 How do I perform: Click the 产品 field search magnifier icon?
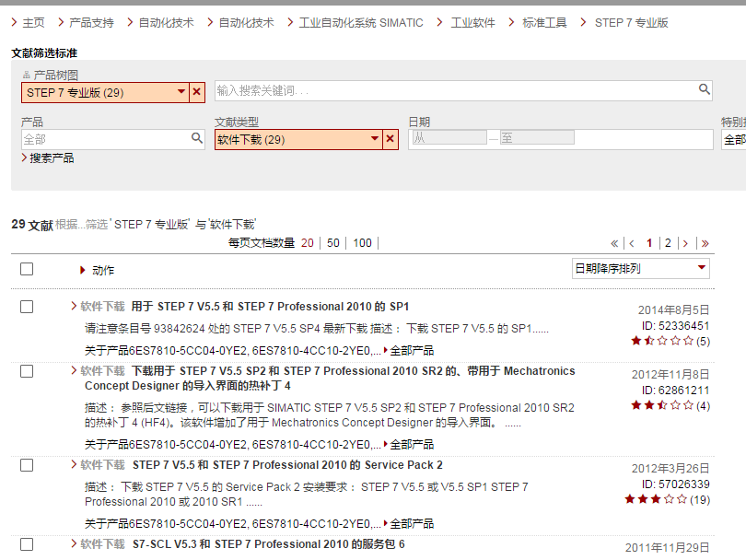pyautogui.click(x=196, y=138)
